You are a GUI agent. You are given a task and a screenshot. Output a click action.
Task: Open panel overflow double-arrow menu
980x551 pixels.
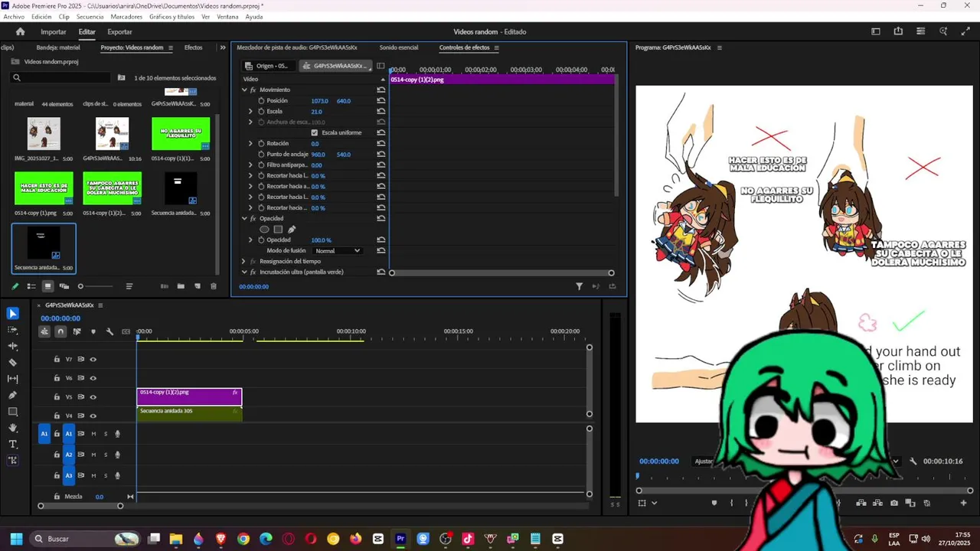(x=223, y=47)
